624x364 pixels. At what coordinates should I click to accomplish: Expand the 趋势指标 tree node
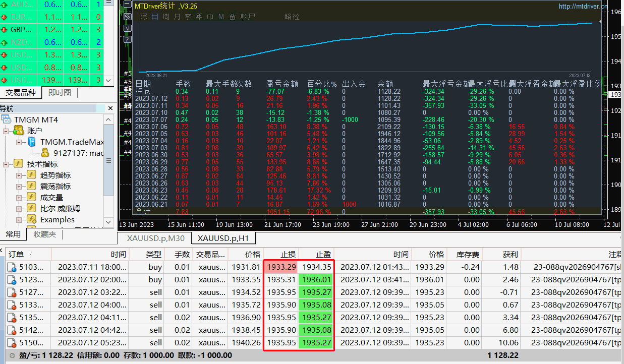[19, 175]
